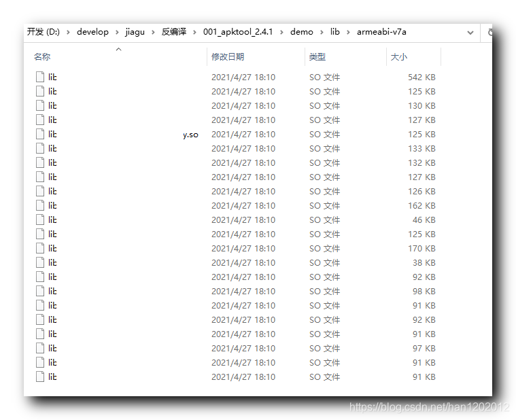This screenshot has height=420, width=516.
Task: Click the 46 KB size cell
Action: point(424,220)
